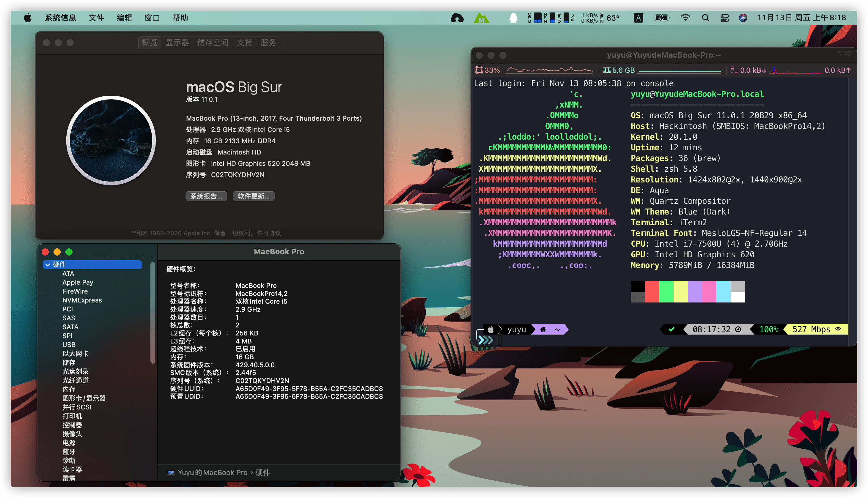868x498 pixels.
Task: Click the menu bar date and time
Action: tap(801, 18)
